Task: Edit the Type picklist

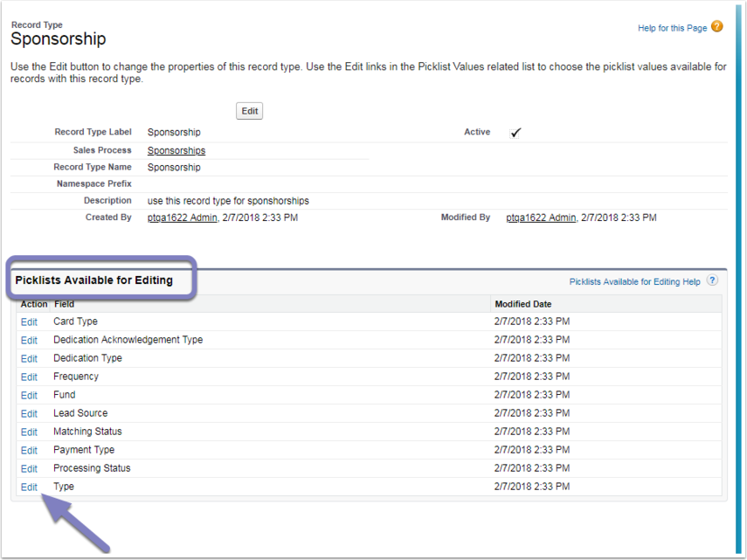Action: [29, 487]
